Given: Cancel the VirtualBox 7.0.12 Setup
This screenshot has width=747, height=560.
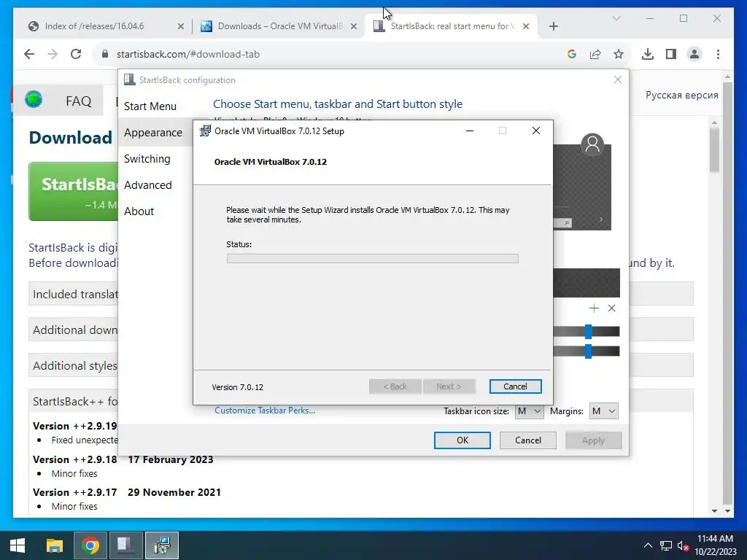Looking at the screenshot, I should pos(515,386).
